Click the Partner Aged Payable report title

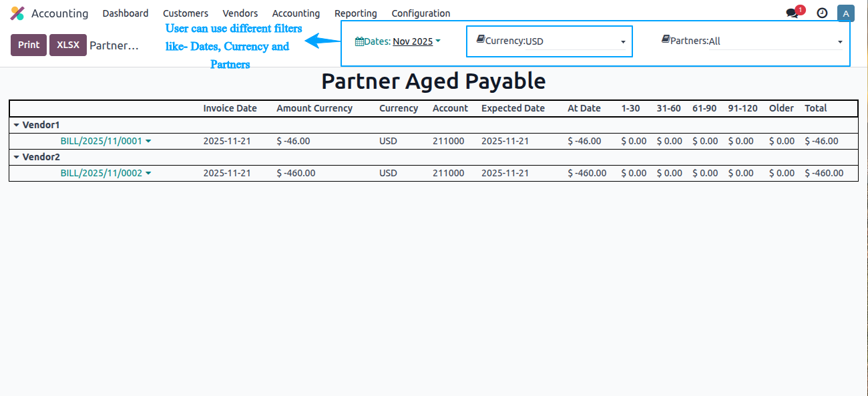point(433,81)
